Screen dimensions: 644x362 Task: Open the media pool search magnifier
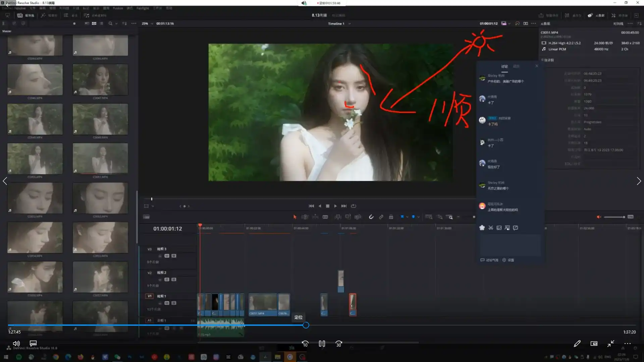[111, 23]
